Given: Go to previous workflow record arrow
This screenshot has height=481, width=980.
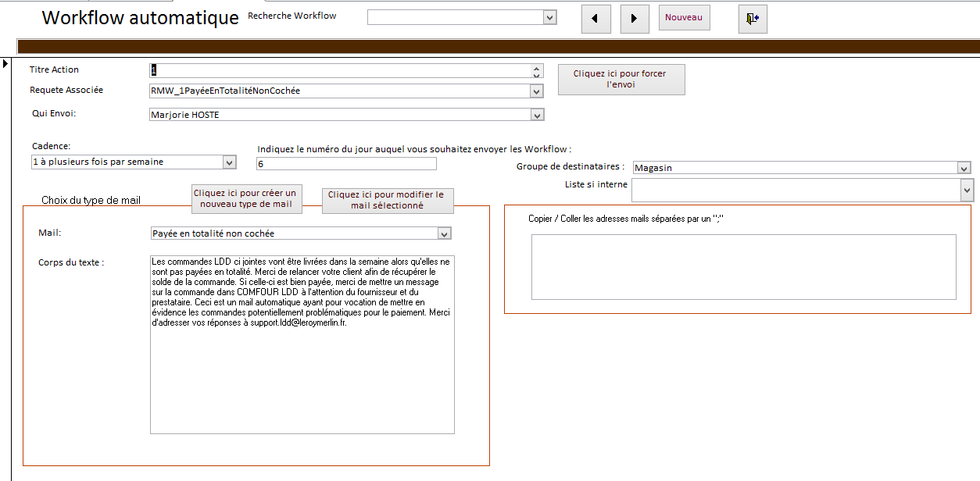Looking at the screenshot, I should pos(596,18).
